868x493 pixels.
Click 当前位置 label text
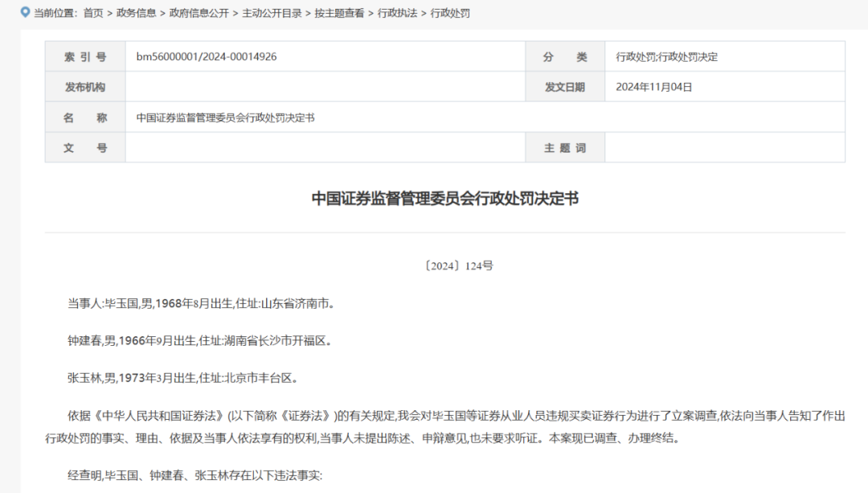point(55,14)
